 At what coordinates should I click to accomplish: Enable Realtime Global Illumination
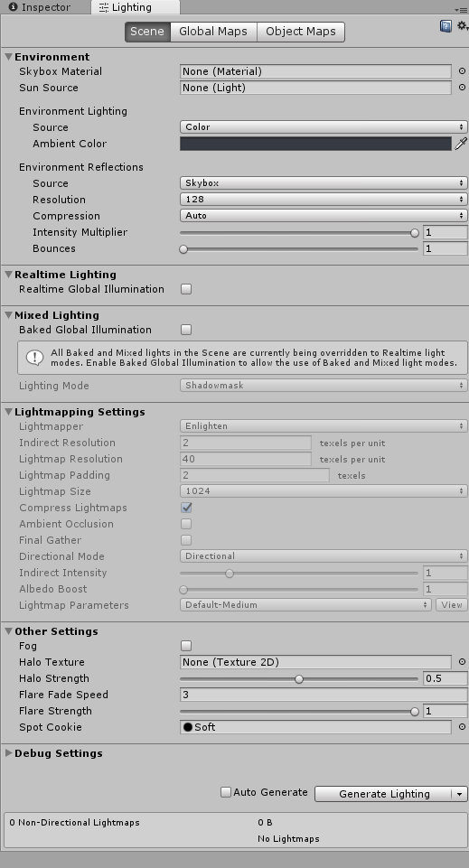[186, 289]
